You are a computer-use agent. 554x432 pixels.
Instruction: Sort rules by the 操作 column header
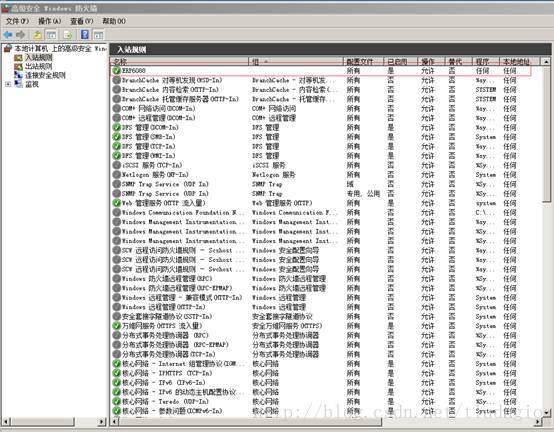(431, 62)
